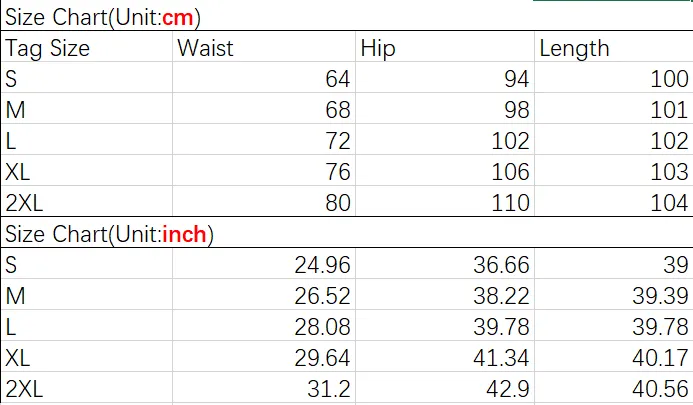Select the 'Size Chart(Unit:cm)' title cell
The height and width of the screenshot is (405, 693).
pyautogui.click(x=346, y=17)
